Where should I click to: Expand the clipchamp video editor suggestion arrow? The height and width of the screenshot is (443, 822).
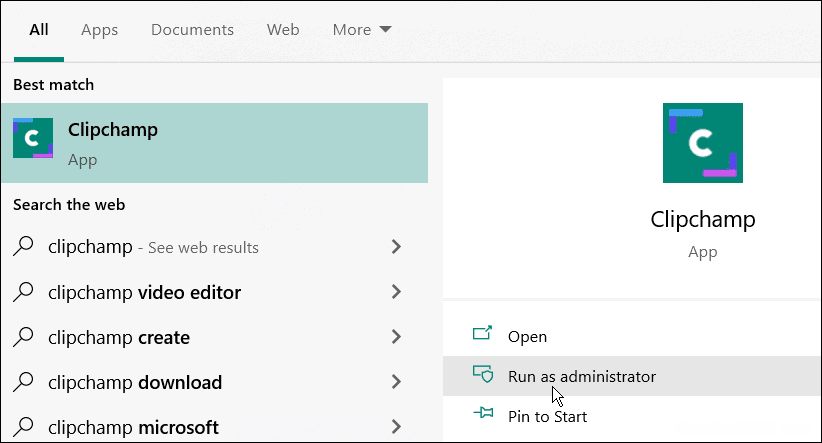pos(396,291)
